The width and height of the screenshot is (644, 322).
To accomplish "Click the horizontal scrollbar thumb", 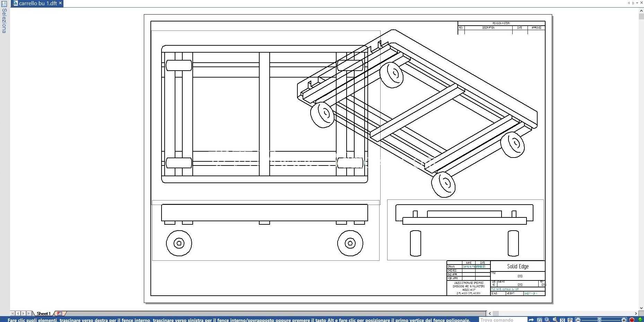I will click(496, 313).
